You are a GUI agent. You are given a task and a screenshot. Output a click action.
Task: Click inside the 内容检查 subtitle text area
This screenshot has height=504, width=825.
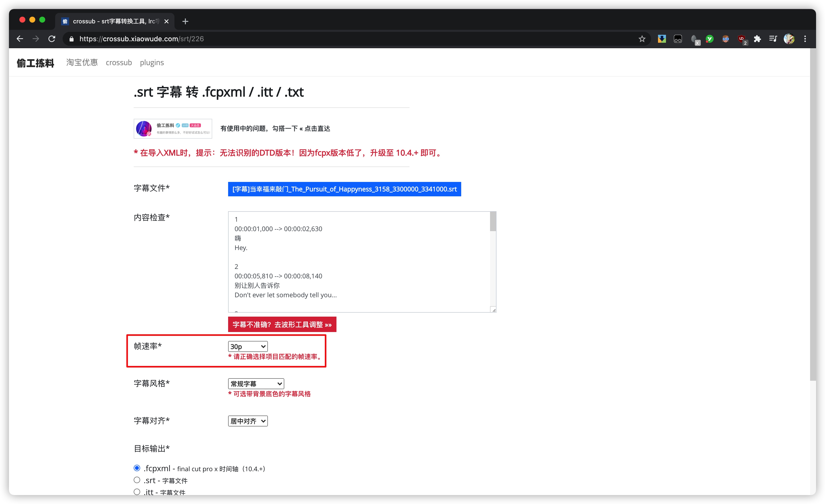(358, 261)
